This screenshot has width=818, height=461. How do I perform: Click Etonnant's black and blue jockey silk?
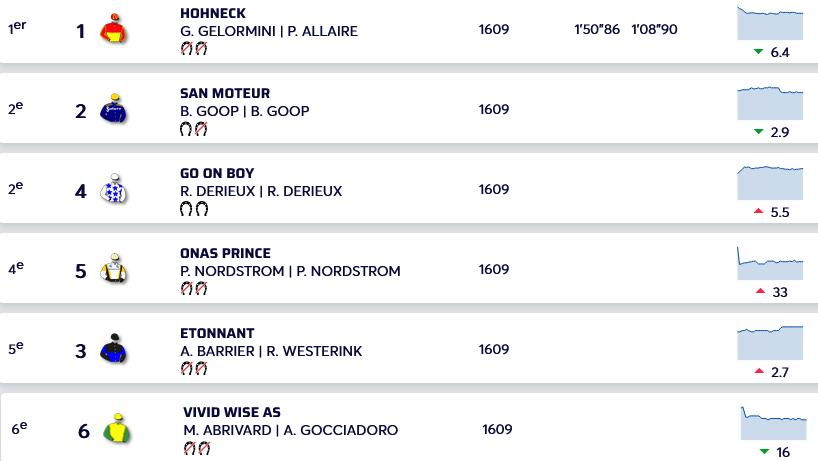[113, 348]
